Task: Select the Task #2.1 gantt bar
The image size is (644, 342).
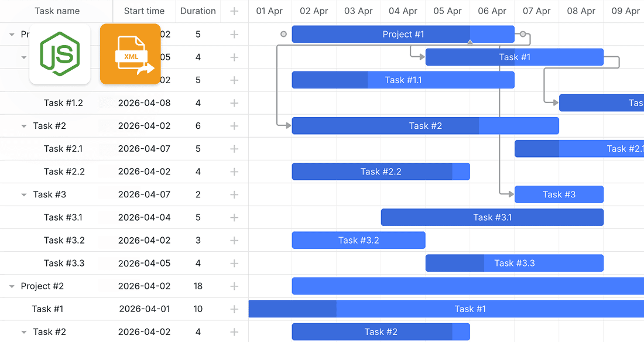Action: [x=579, y=149]
